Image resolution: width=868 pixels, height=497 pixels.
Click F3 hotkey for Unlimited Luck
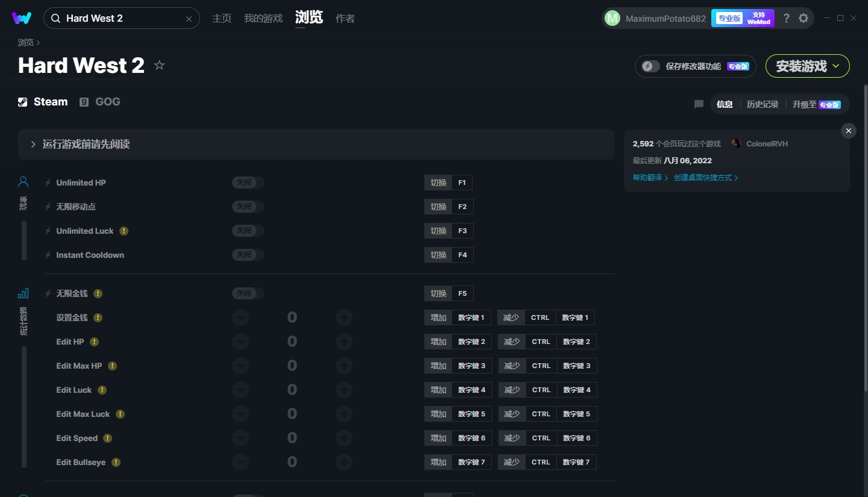coord(462,231)
